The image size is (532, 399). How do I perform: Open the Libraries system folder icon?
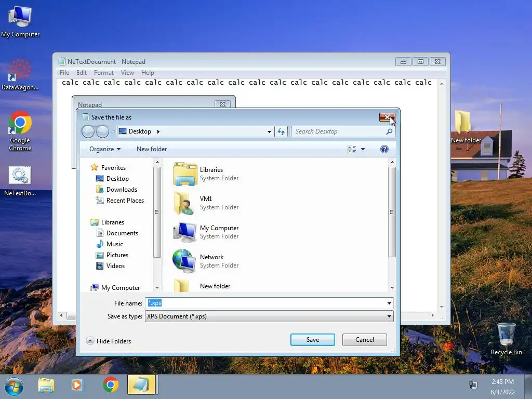(185, 174)
